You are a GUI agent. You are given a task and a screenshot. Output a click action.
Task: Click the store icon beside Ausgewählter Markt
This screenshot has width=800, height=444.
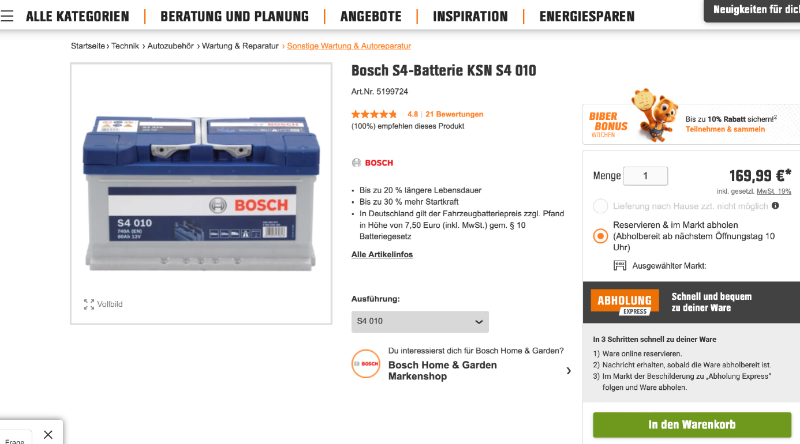pos(620,266)
